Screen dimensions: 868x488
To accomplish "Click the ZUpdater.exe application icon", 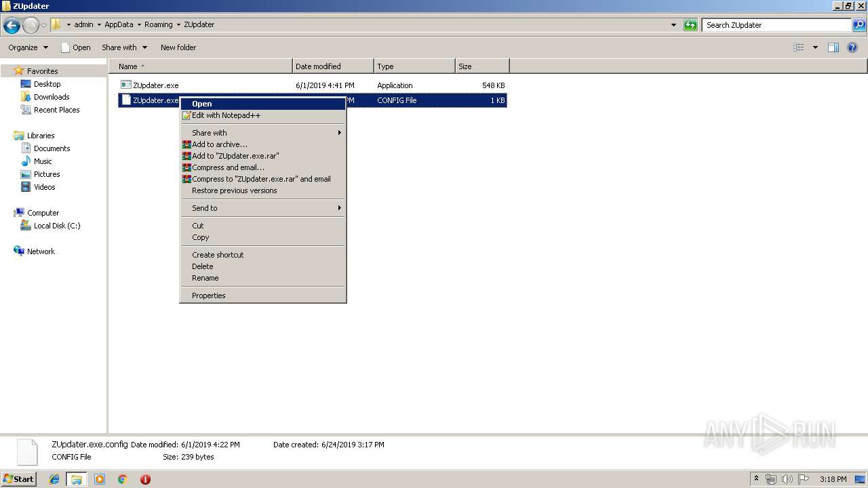I will point(125,85).
